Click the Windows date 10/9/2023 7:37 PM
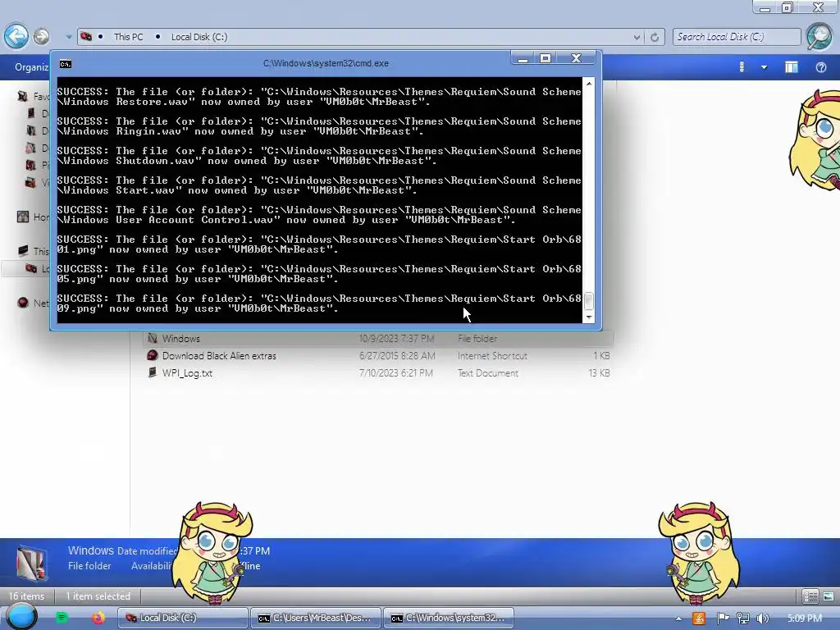This screenshot has width=840, height=630. click(396, 339)
